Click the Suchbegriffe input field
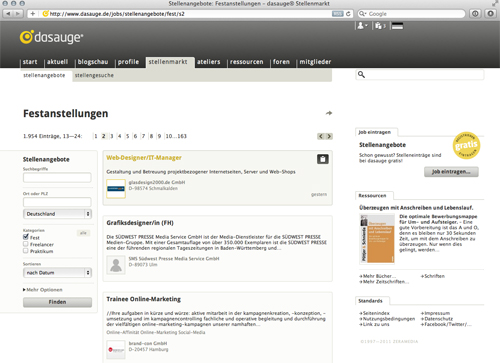 (x=57, y=177)
